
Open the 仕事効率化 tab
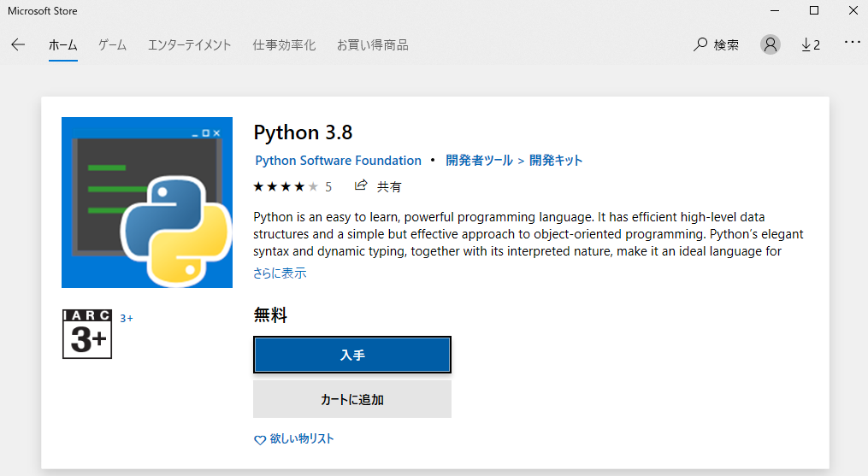[284, 44]
